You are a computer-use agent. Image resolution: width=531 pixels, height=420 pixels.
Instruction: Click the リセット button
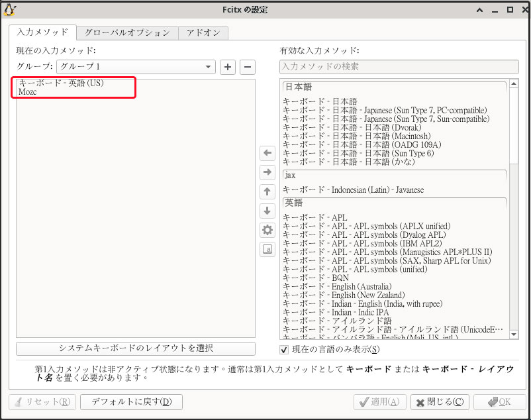click(42, 402)
